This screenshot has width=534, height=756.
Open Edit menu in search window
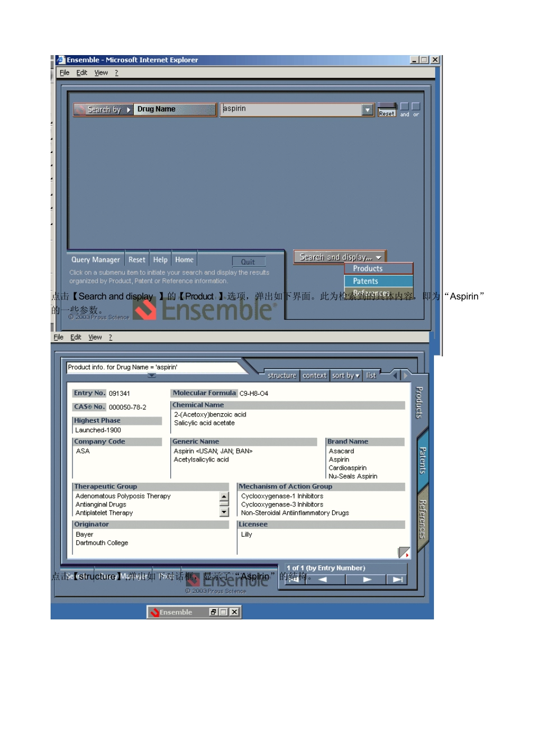(82, 73)
